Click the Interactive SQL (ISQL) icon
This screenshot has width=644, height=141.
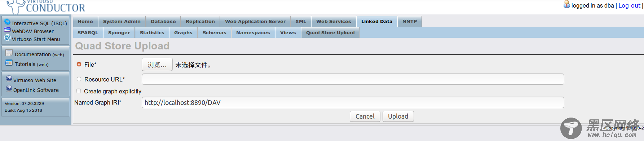tap(7, 22)
